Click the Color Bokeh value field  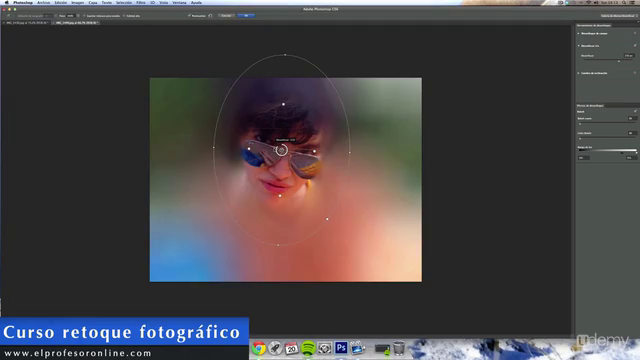click(632, 133)
